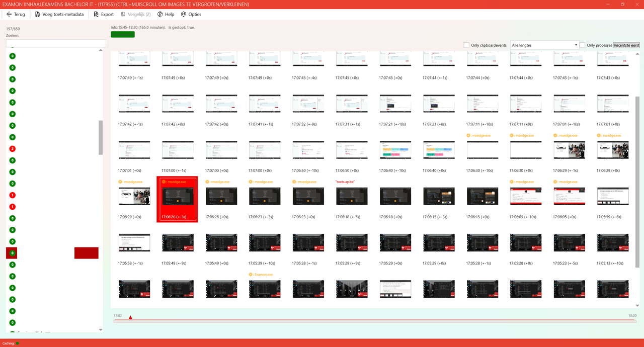Open the Alle lengtes dropdown
Viewport: 644px width, 347px height.
tap(545, 45)
